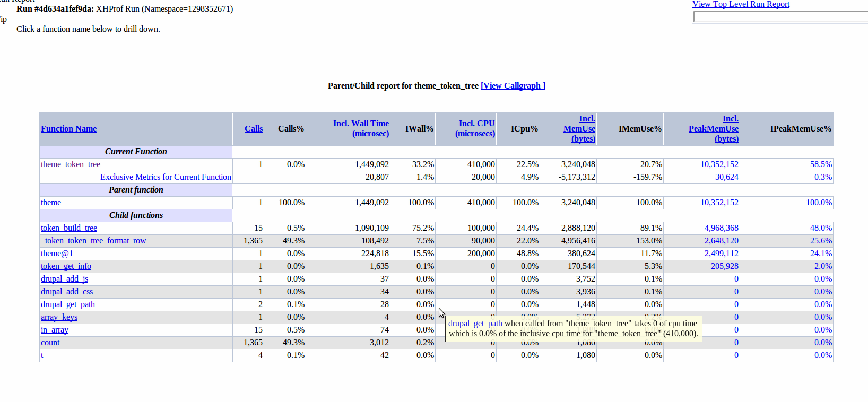This screenshot has width=868, height=402.
Task: Open the in_array function link
Action: pyautogui.click(x=55, y=330)
